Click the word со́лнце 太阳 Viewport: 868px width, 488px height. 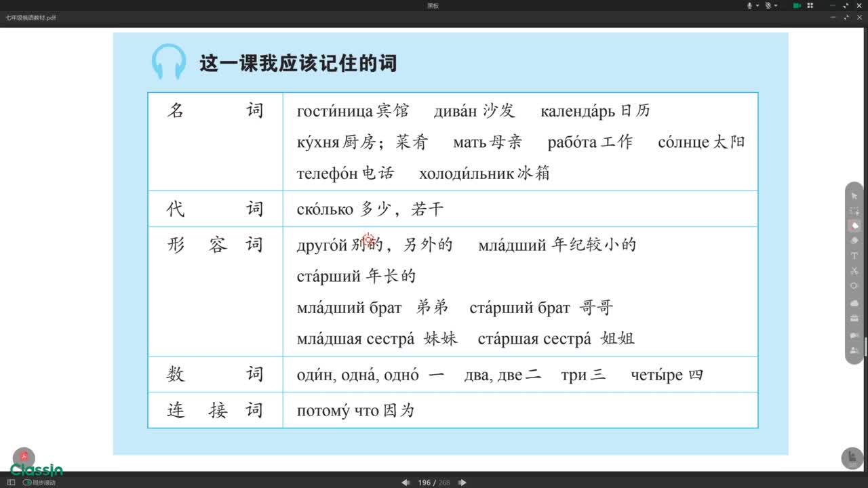(701, 142)
